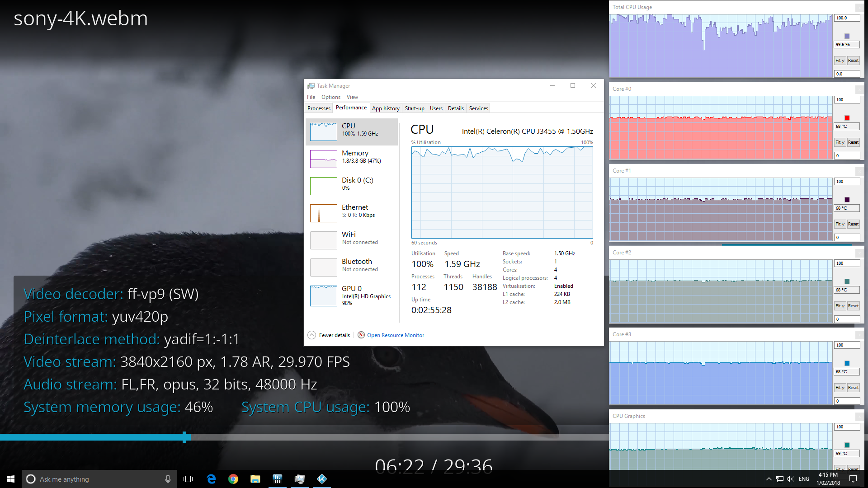This screenshot has height=488, width=868.
Task: Collapse Task Manager with Fewer details
Action: [329, 335]
